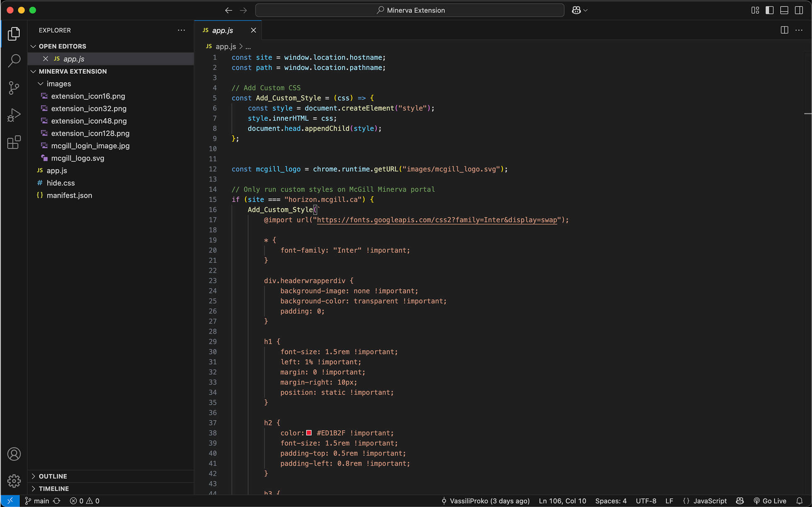The image size is (812, 507).
Task: Click VassiliProko git blame status
Action: pos(485,501)
